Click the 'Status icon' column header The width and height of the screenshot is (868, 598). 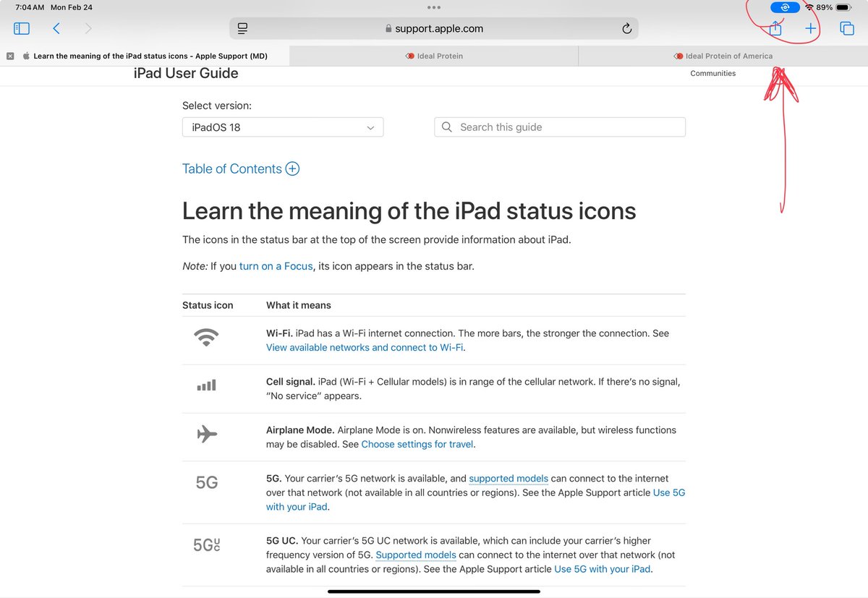point(208,305)
